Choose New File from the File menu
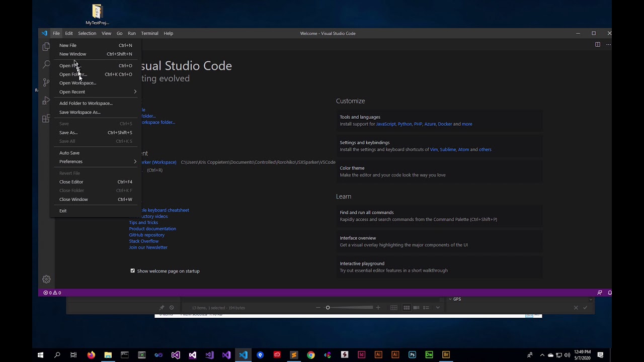 [x=96, y=45]
